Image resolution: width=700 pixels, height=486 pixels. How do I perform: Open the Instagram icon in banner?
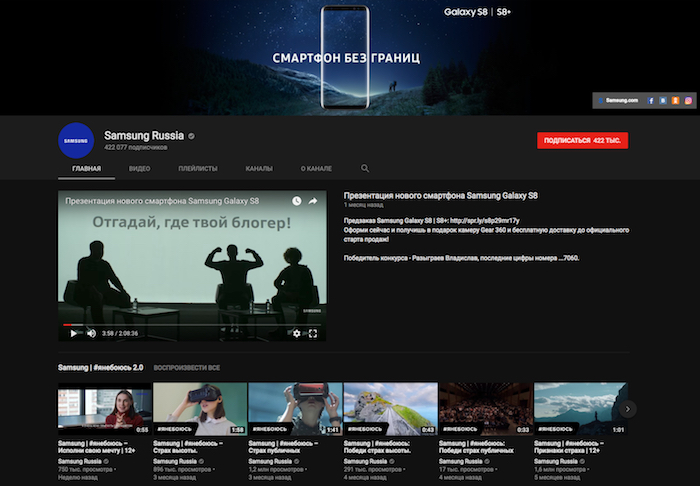tap(688, 101)
